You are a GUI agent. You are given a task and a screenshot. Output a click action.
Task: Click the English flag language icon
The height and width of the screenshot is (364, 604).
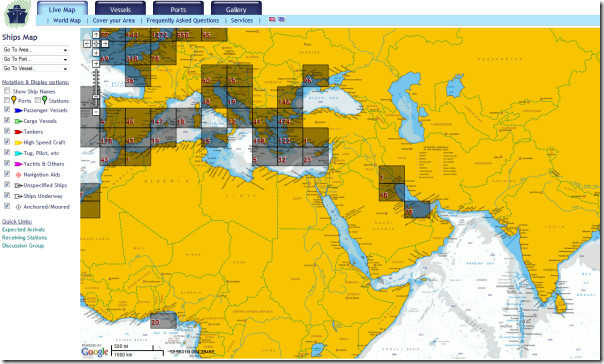click(x=272, y=19)
